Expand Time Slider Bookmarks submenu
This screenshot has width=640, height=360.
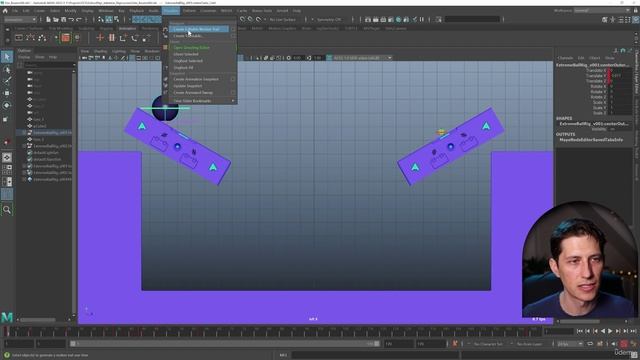(203, 101)
